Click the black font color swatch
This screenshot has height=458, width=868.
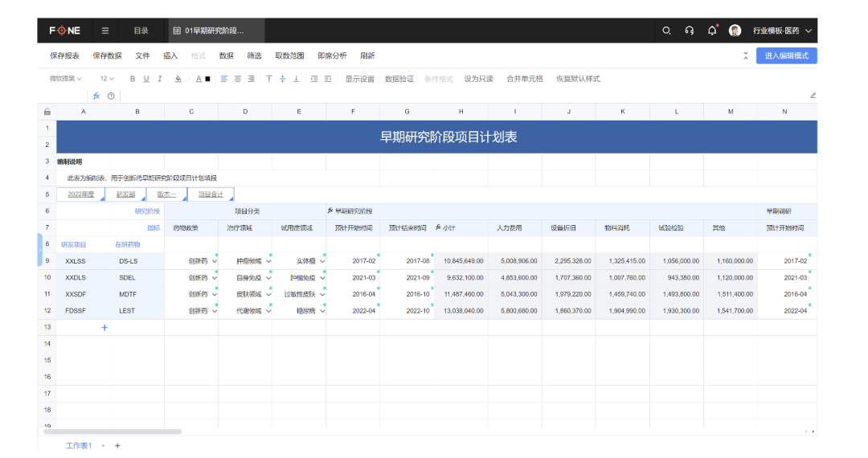coord(207,79)
